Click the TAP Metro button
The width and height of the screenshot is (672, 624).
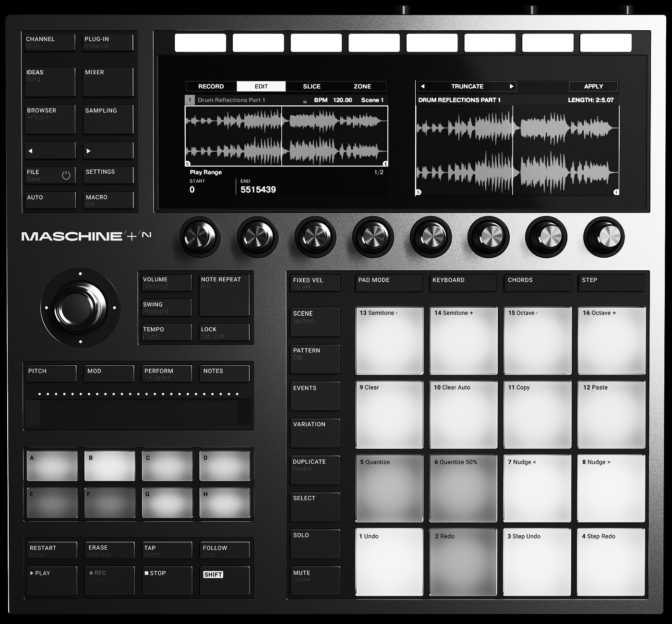[167, 550]
